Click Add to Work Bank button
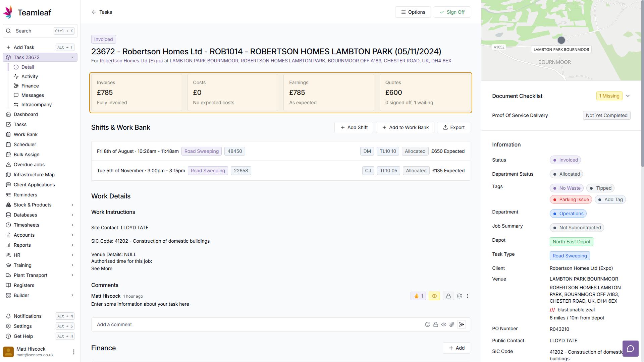644x362 pixels. [x=405, y=127]
